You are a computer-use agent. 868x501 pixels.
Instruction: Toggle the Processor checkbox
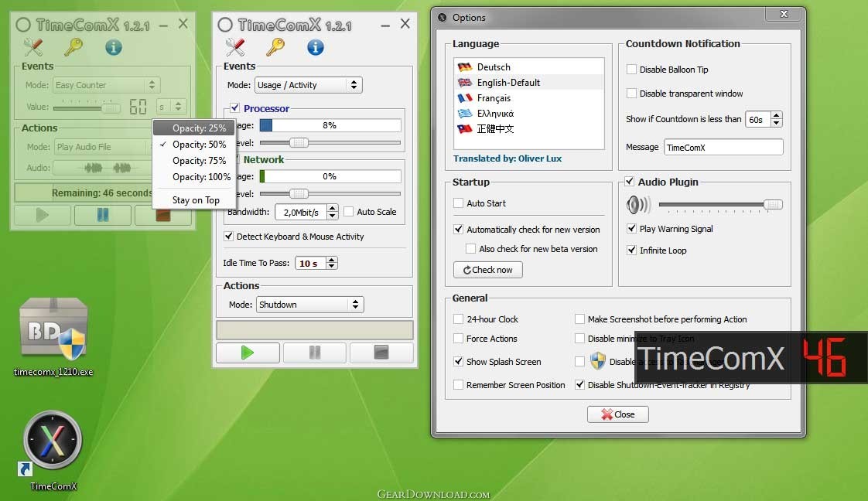(234, 107)
